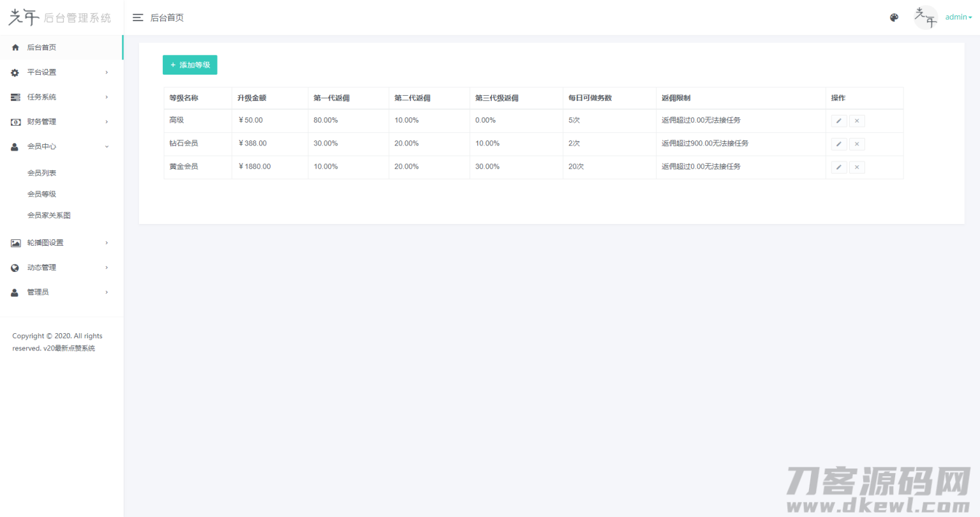Select 会员等级 submenu item
Viewport: 980px width, 517px height.
(42, 194)
